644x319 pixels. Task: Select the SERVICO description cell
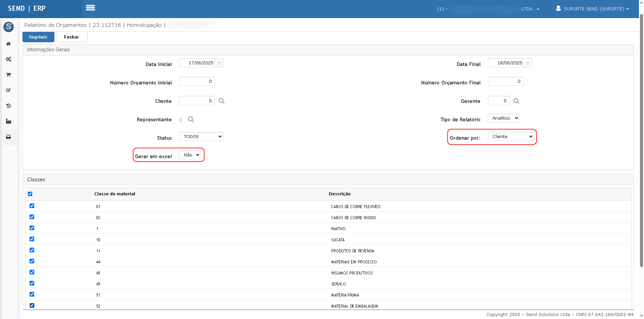(338, 284)
